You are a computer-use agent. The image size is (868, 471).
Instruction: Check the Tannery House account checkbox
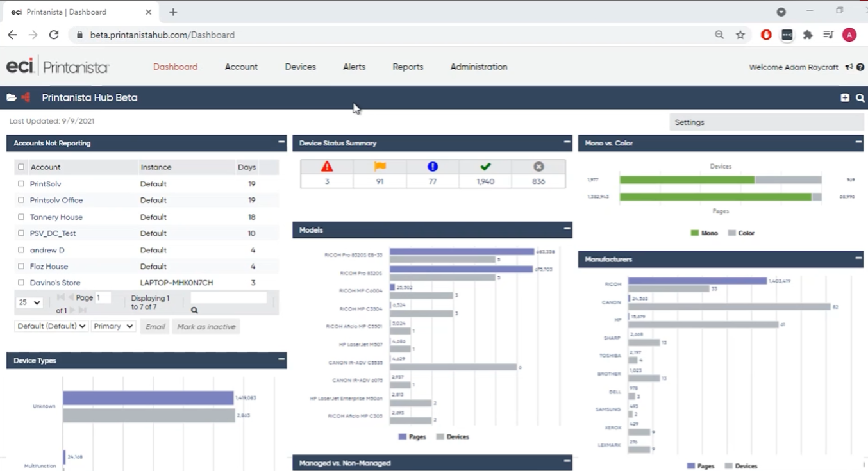[x=21, y=217]
